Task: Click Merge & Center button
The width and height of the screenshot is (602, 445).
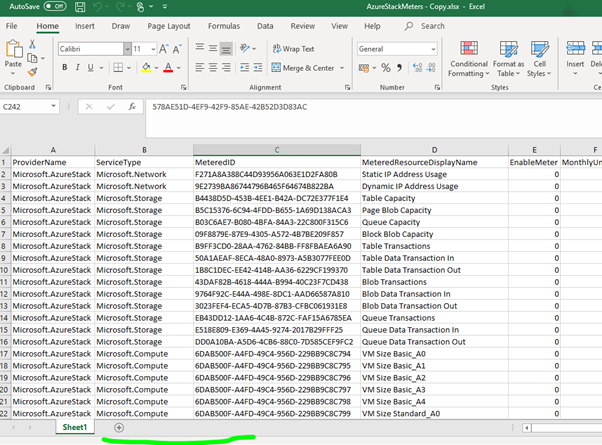Action: (303, 68)
